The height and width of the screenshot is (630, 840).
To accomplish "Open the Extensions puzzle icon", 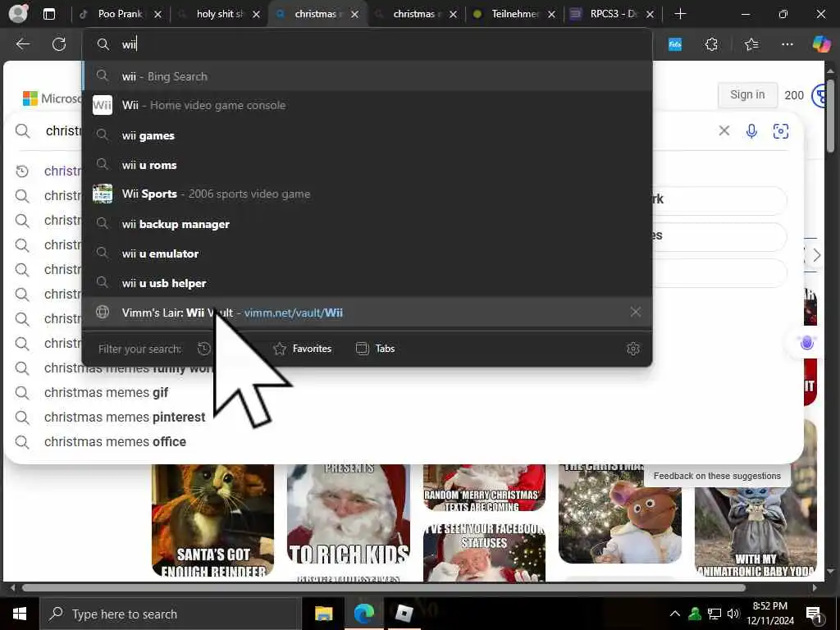I will coord(711,44).
